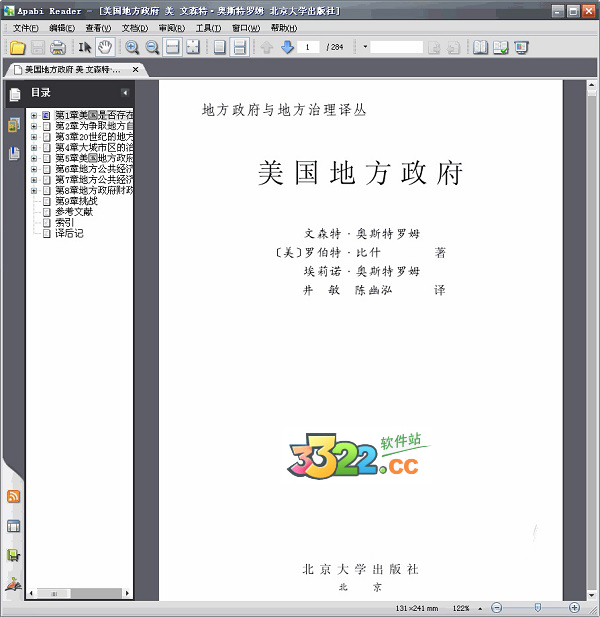Open the zoom percentage menu arrow
The height and width of the screenshot is (617, 600).
(x=480, y=609)
